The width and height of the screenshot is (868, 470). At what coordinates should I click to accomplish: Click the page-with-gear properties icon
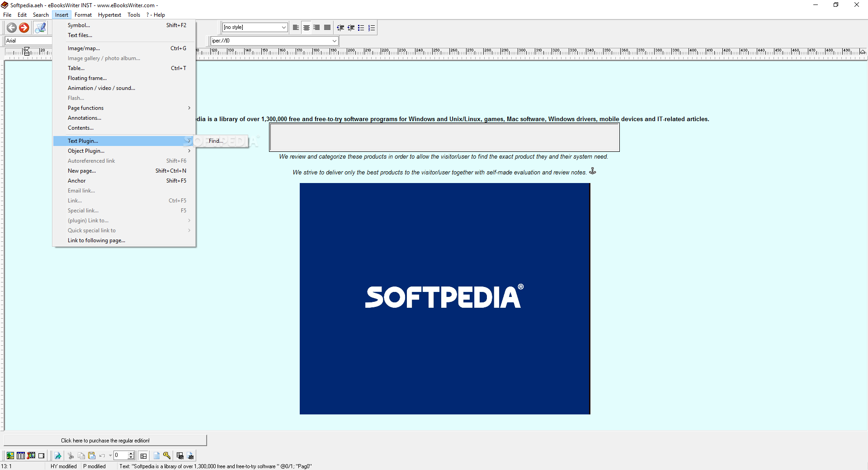pos(190,456)
